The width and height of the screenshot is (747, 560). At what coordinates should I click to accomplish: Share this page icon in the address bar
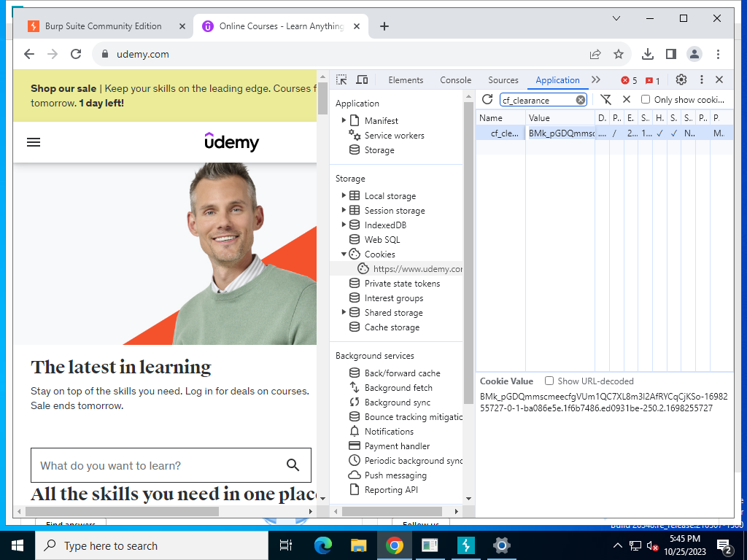coord(595,54)
